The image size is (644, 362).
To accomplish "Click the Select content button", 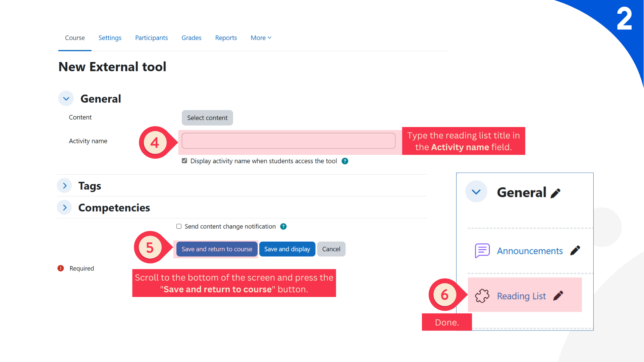I will [x=207, y=118].
